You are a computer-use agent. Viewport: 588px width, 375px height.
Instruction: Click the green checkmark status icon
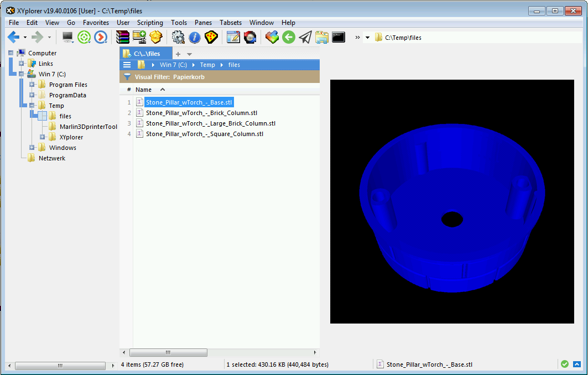[564, 364]
